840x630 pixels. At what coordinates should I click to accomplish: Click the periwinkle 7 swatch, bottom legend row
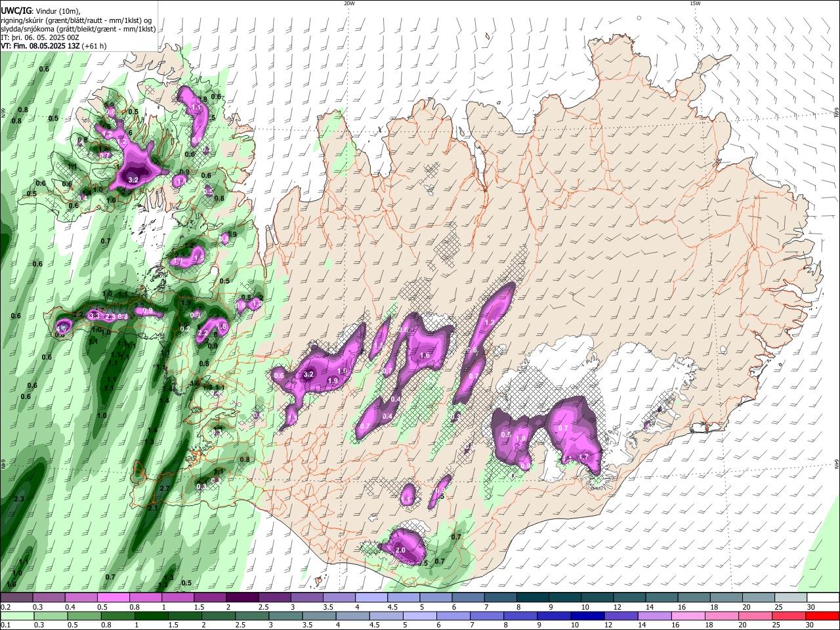coord(488,616)
